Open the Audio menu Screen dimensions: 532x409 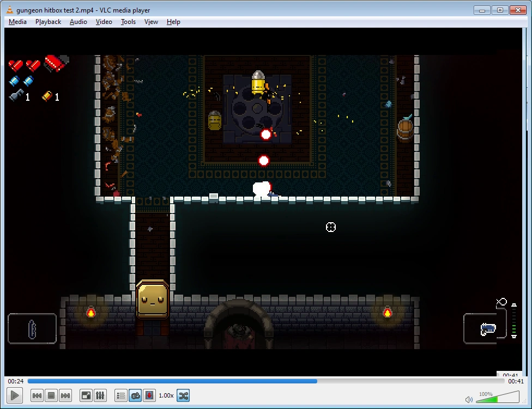click(78, 22)
